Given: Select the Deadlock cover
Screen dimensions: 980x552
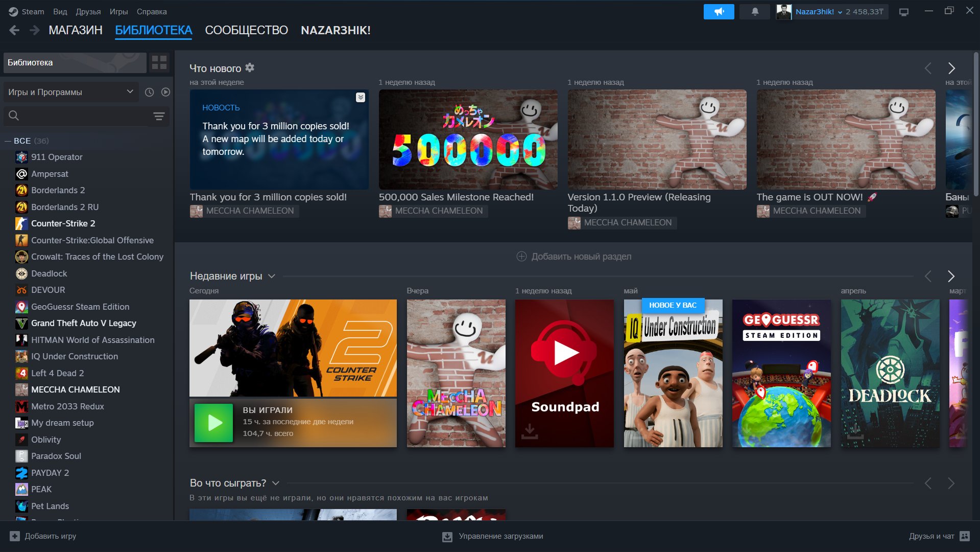Looking at the screenshot, I should (x=890, y=373).
